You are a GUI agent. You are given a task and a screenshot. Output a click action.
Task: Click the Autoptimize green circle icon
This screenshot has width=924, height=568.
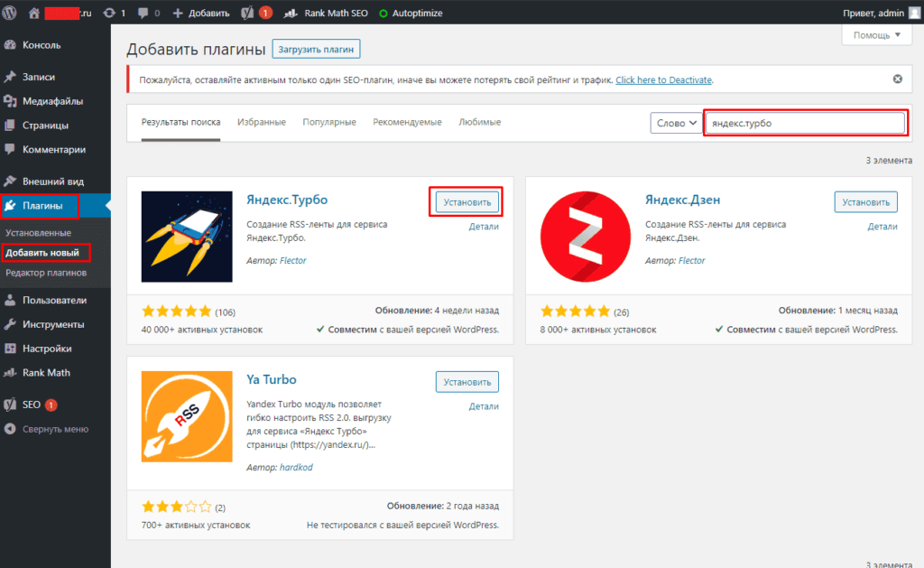click(383, 13)
